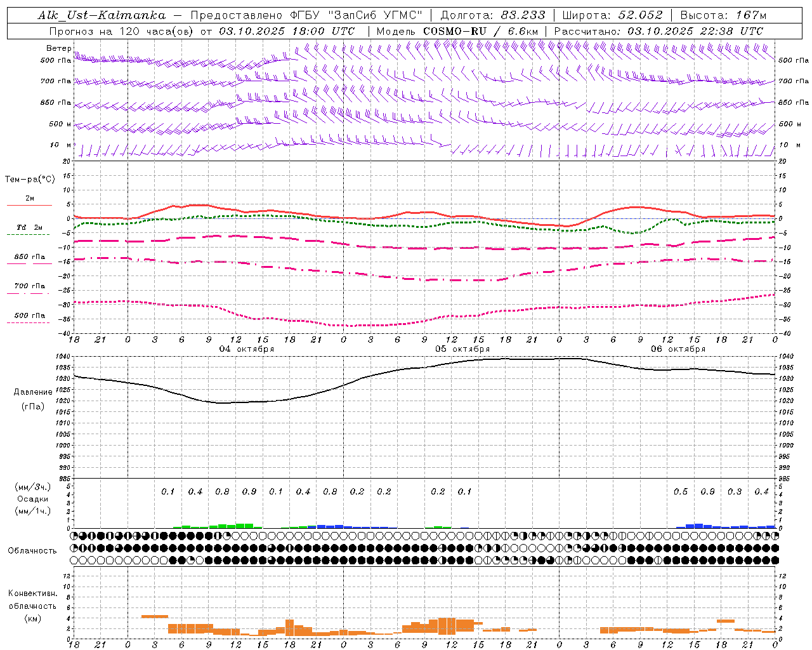Click the grid resolution text 6.6км

(523, 31)
